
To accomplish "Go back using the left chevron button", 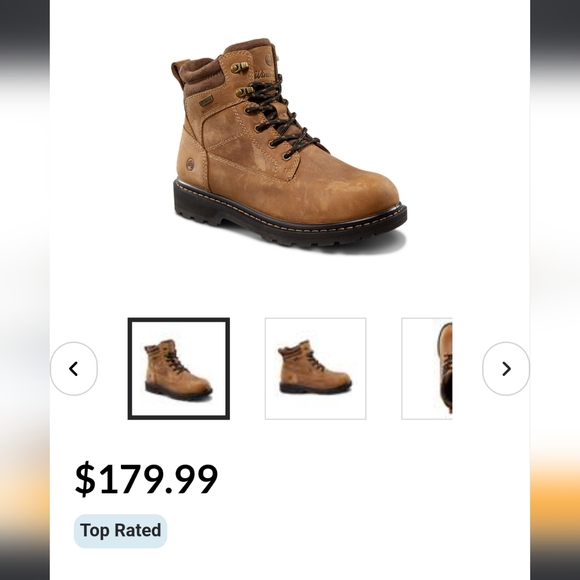I will 74,369.
